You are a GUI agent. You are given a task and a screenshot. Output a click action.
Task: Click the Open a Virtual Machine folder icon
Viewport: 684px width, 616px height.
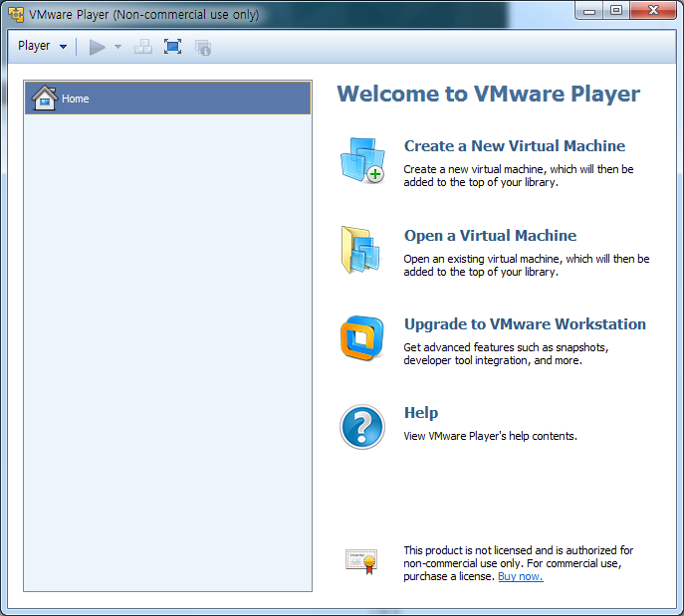pyautogui.click(x=360, y=250)
